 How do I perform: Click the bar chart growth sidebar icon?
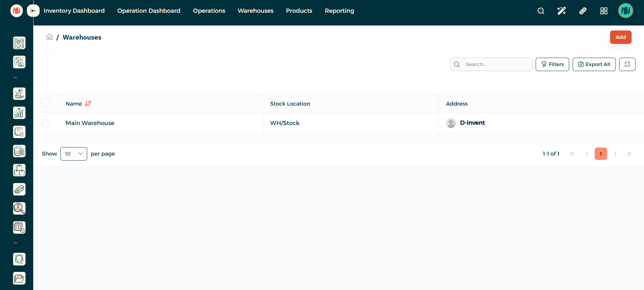[19, 113]
